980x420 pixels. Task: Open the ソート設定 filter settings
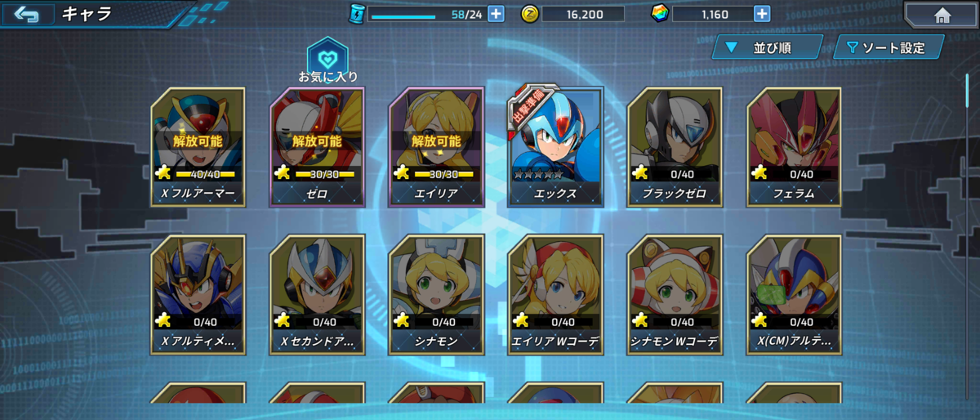[889, 47]
